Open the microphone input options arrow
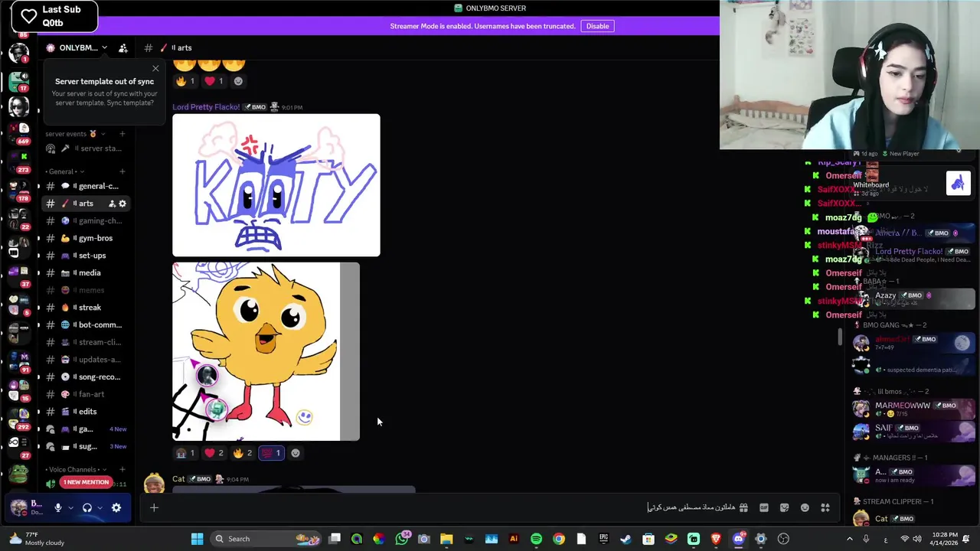Screen dimensions: 980x551 [x=70, y=507]
